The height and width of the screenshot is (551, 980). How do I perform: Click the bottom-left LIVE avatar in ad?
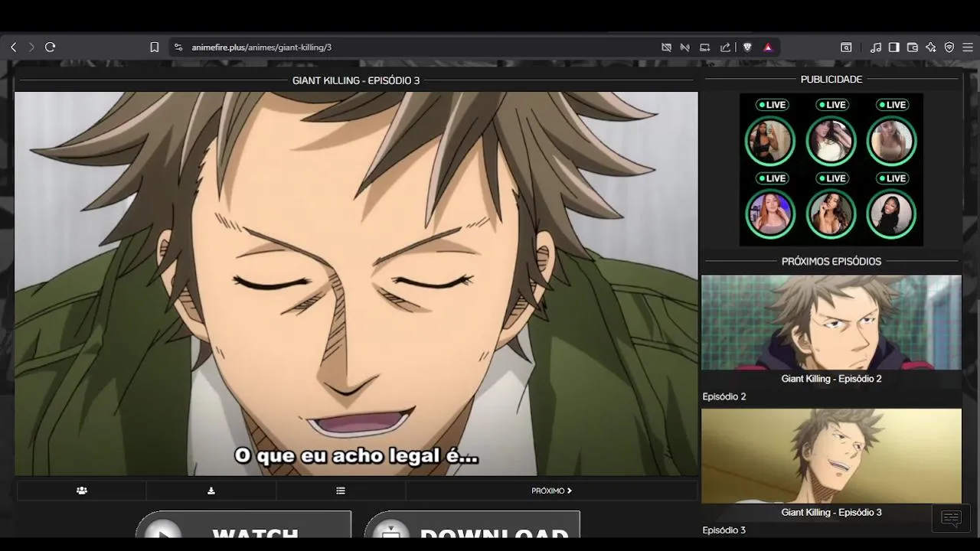(770, 214)
